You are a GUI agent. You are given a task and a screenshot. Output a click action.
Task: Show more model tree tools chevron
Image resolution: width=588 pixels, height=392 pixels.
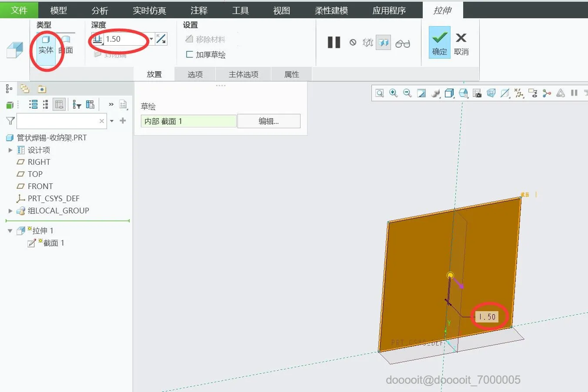click(x=111, y=104)
